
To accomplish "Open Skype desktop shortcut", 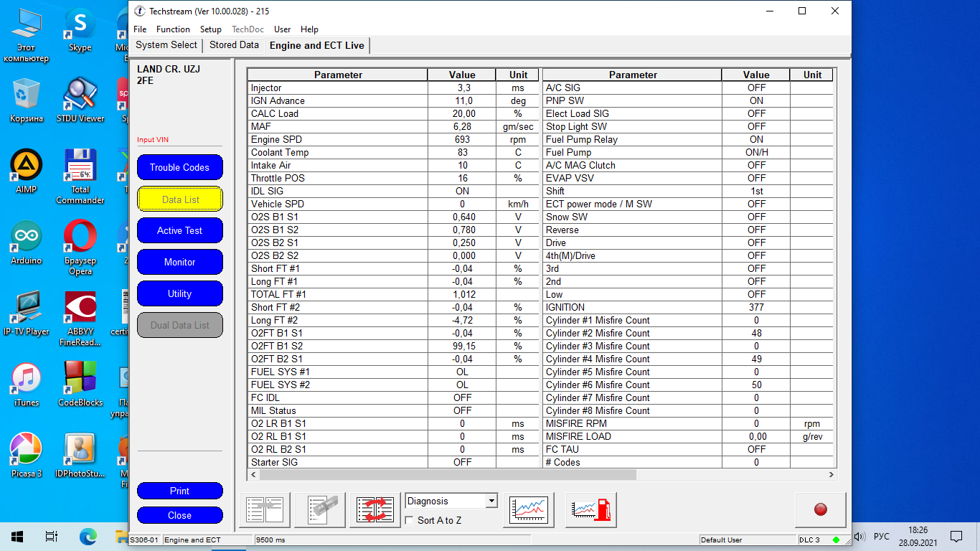I will (x=80, y=29).
